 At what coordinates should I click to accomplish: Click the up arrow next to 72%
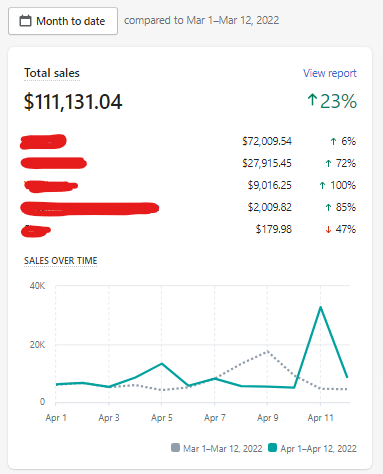[x=328, y=163]
